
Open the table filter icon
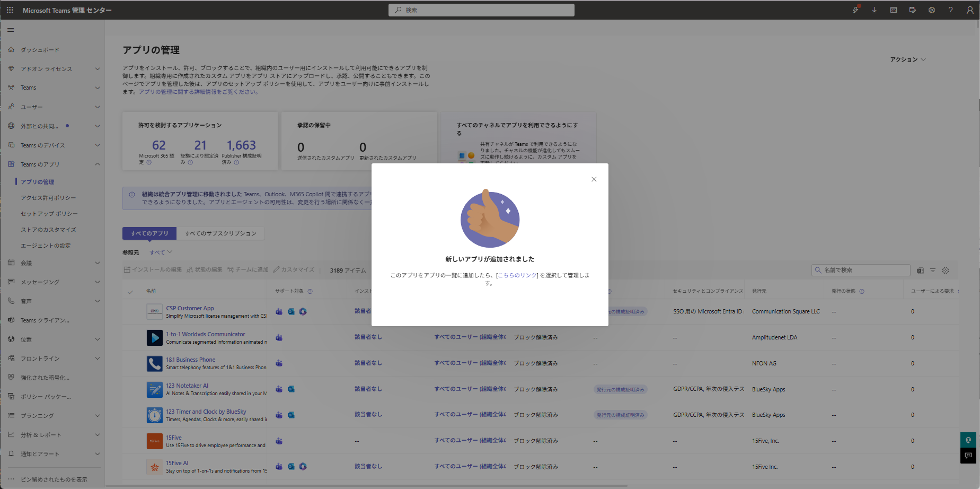click(x=933, y=270)
